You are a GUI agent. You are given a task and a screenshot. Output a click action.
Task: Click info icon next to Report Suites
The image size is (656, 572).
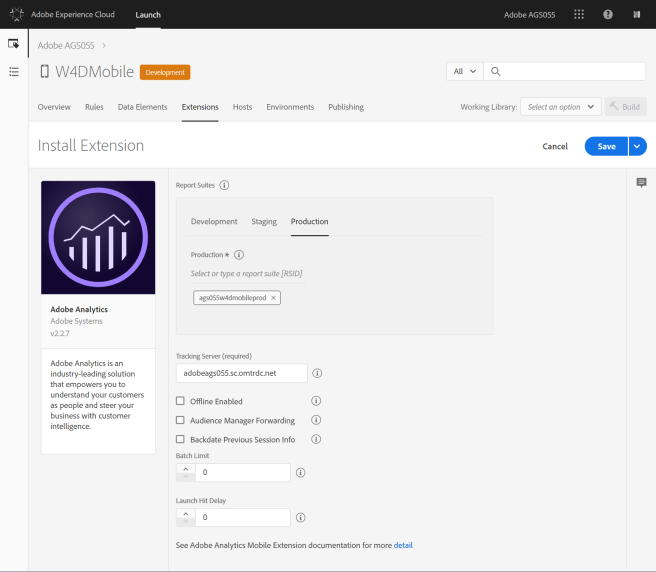[224, 185]
